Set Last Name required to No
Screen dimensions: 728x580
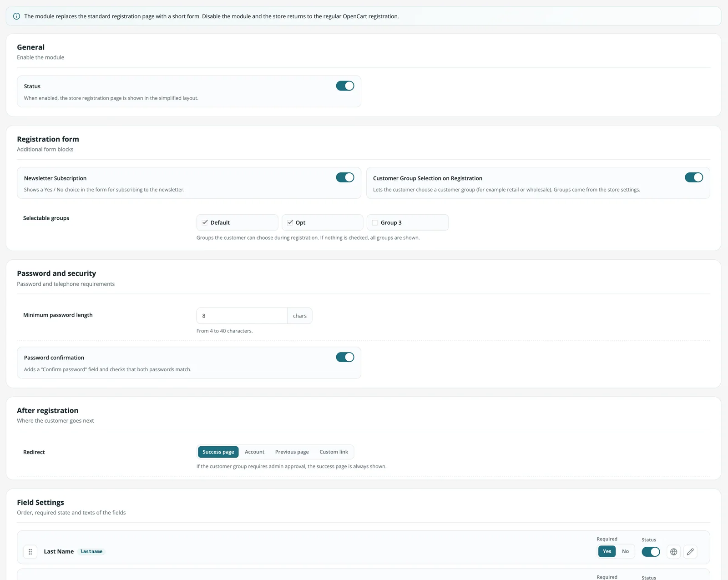tap(625, 551)
